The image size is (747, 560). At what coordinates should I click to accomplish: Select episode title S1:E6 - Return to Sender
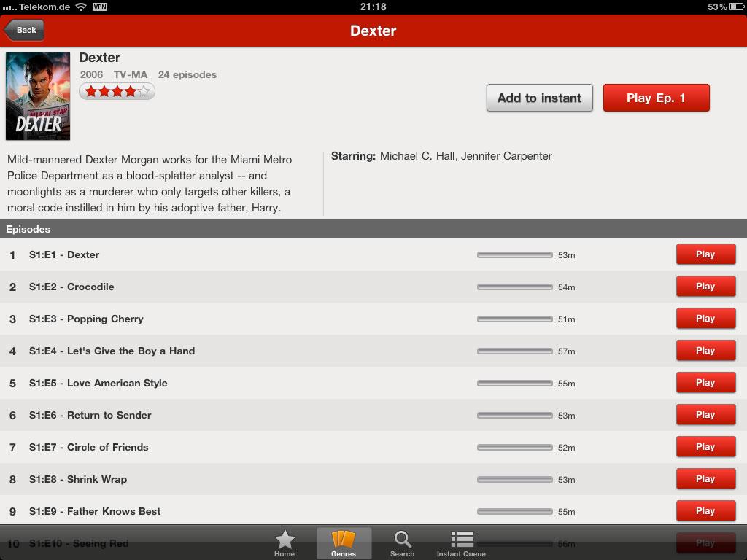click(90, 415)
